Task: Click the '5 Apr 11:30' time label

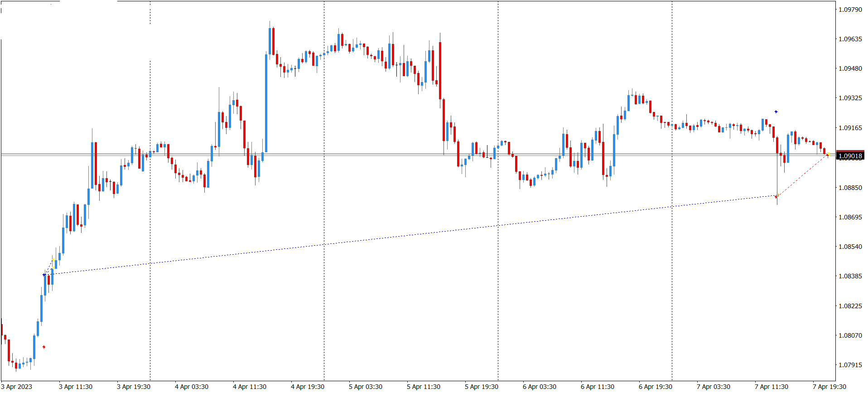Action: click(x=424, y=387)
